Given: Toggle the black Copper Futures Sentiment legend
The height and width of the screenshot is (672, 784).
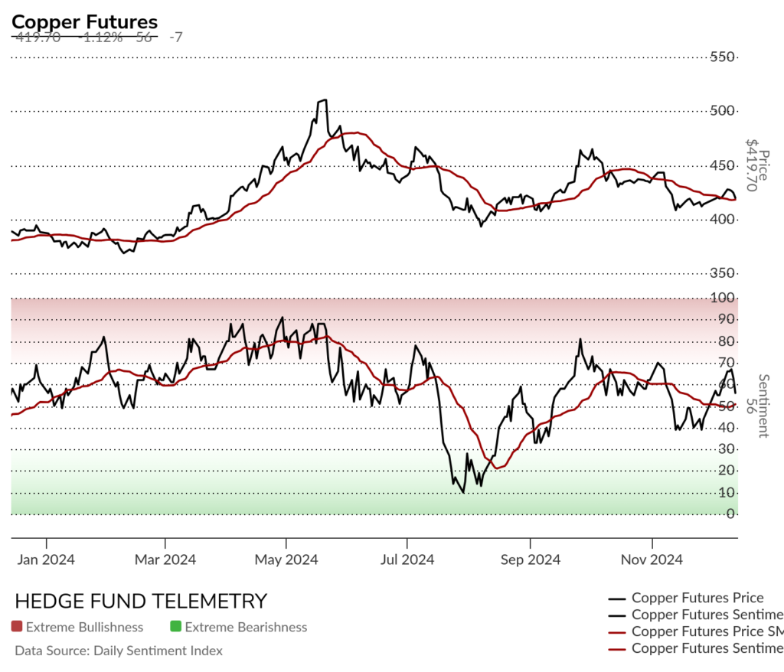Looking at the screenshot, I should click(696, 615).
